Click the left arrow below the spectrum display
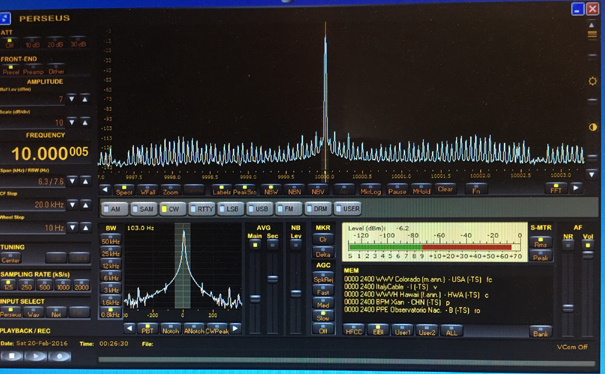The image size is (605, 374). pyautogui.click(x=105, y=189)
